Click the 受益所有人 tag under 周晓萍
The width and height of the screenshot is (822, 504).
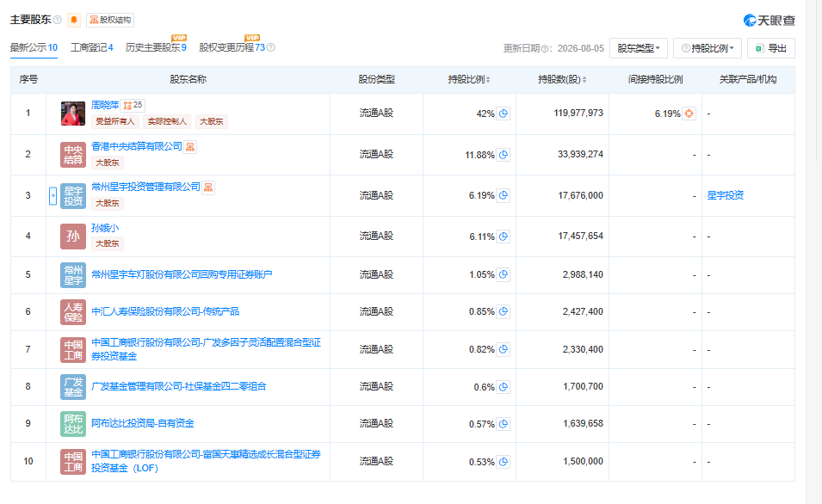click(x=114, y=121)
